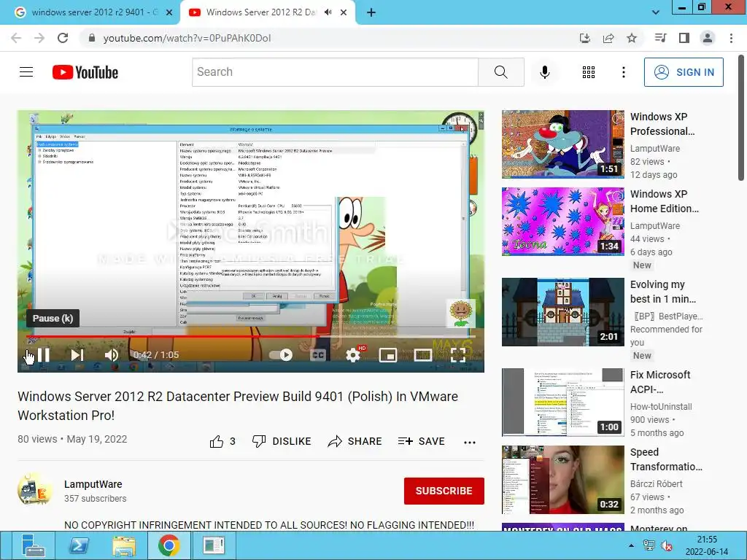Toggle closed captions (CC) button
The width and height of the screenshot is (747, 560).
click(x=318, y=355)
